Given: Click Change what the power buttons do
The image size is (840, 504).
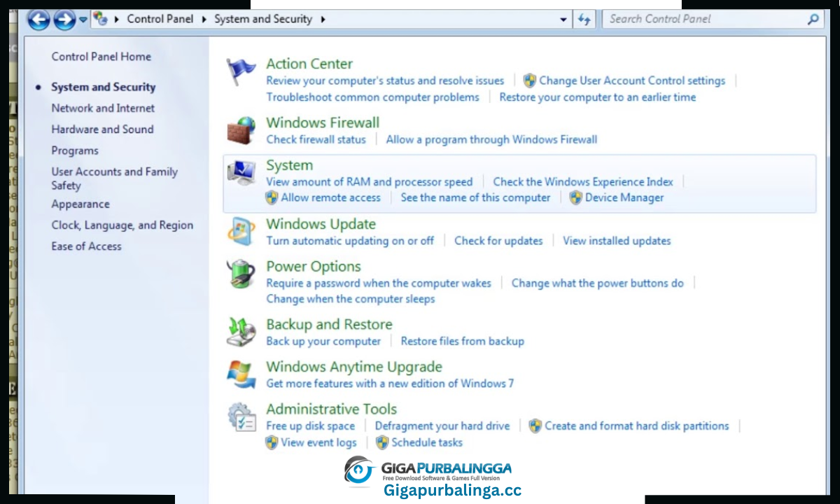Looking at the screenshot, I should [x=597, y=283].
